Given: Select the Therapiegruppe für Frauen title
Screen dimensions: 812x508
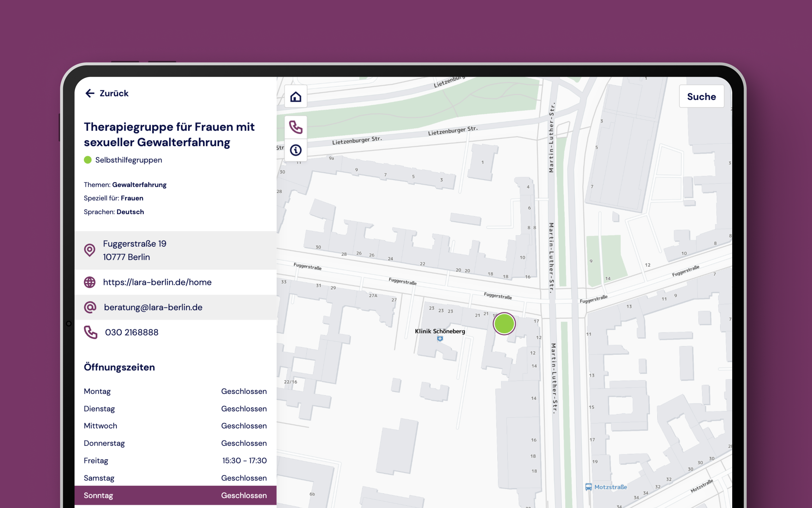Looking at the screenshot, I should click(x=169, y=134).
